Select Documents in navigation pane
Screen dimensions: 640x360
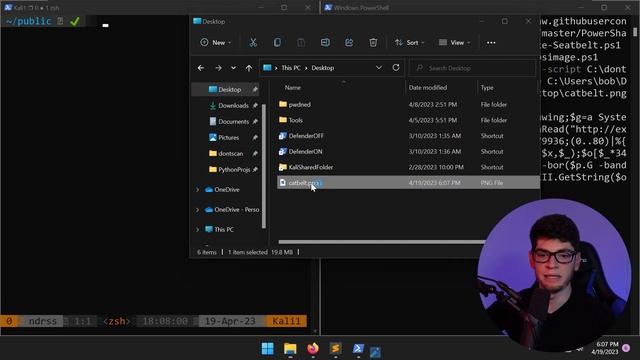click(x=233, y=121)
